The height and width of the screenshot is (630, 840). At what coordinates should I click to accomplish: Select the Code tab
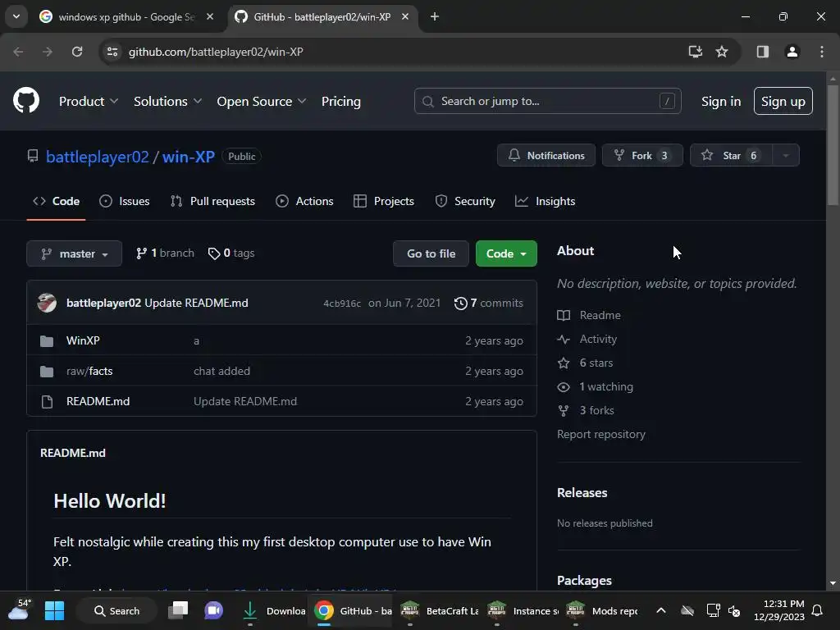(x=57, y=202)
